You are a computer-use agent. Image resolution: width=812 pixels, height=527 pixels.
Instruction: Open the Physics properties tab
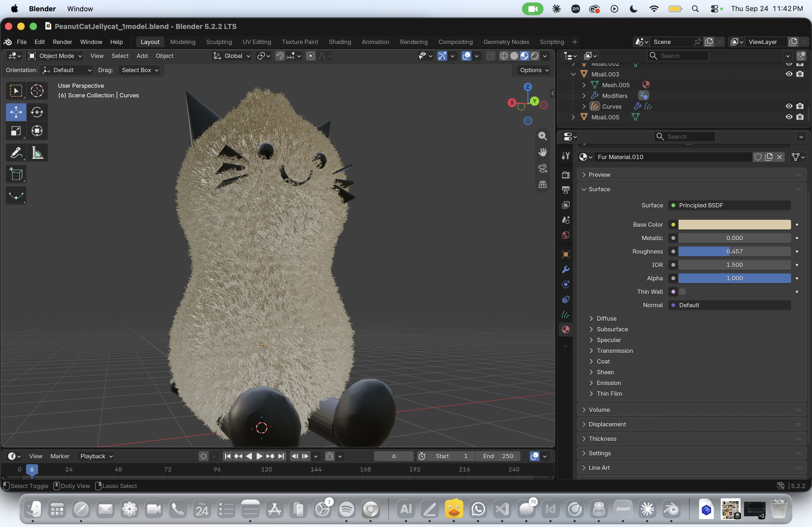566,284
